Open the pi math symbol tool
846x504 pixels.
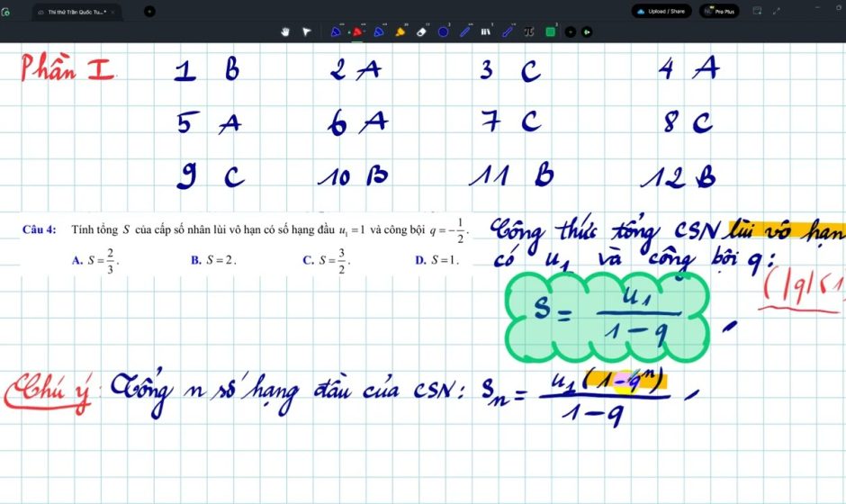click(x=529, y=31)
